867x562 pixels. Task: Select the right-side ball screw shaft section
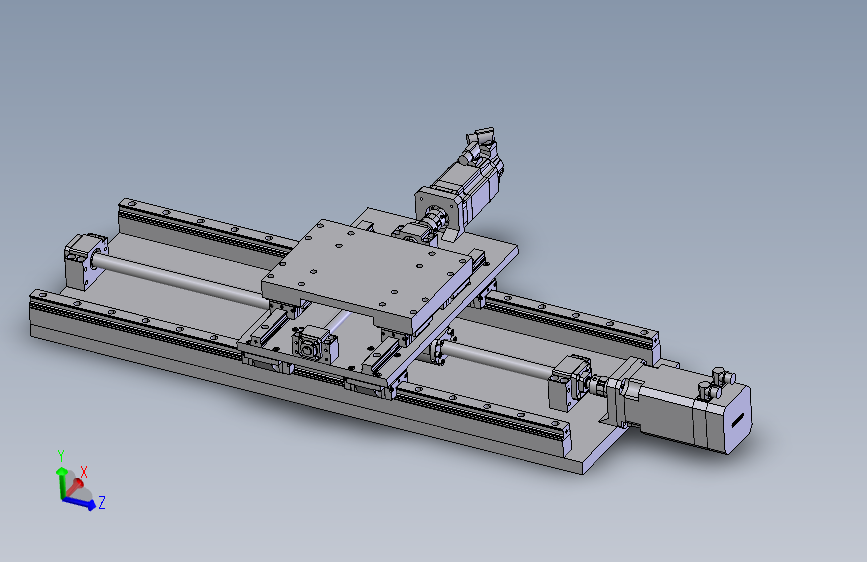(x=498, y=358)
